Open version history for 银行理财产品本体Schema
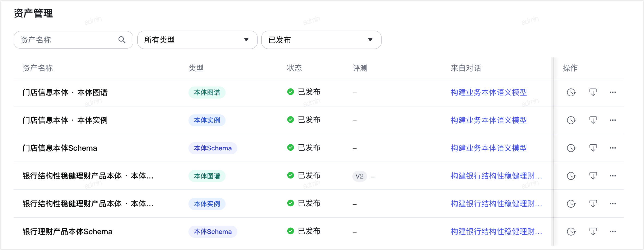Screen dimensions: 644x250 coord(571,232)
